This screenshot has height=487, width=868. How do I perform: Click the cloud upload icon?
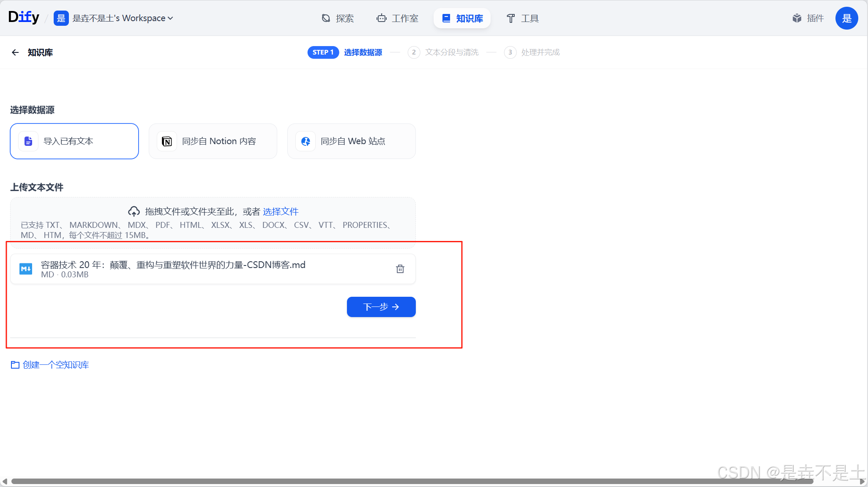(x=134, y=211)
